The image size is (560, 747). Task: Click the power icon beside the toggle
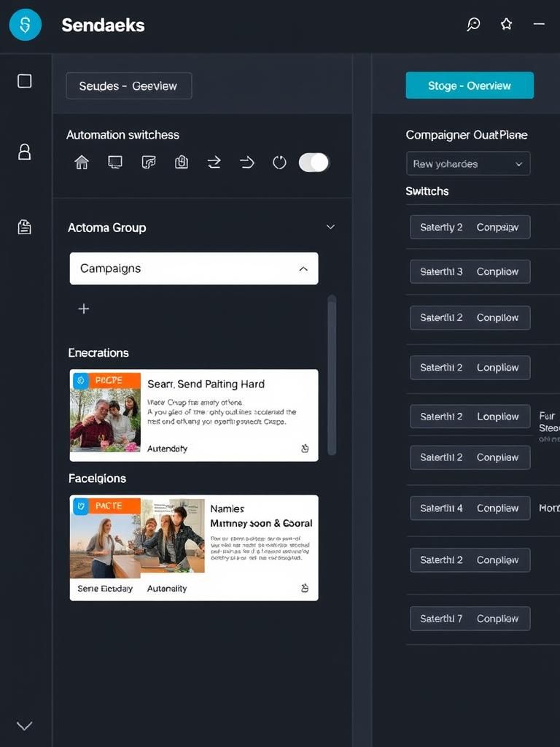point(279,163)
